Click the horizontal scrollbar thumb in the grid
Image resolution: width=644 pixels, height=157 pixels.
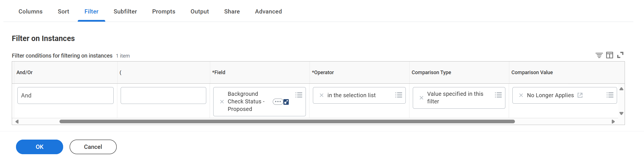(287, 122)
